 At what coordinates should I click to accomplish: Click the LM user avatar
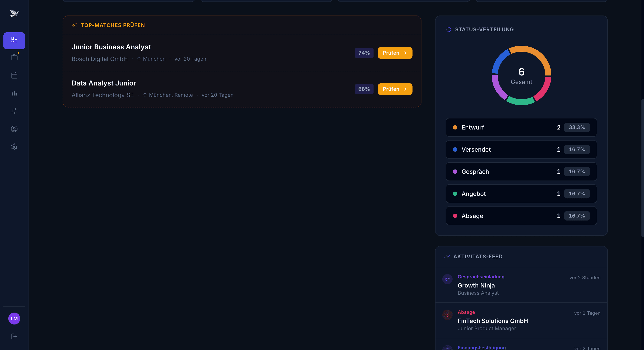click(x=14, y=318)
